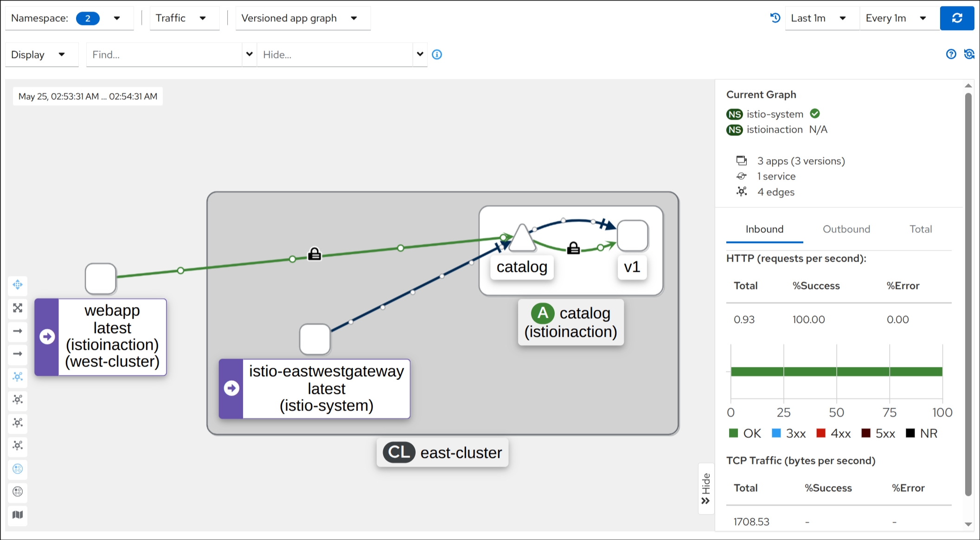The width and height of the screenshot is (980, 540).
Task: Click the catalog service label
Action: tap(522, 267)
